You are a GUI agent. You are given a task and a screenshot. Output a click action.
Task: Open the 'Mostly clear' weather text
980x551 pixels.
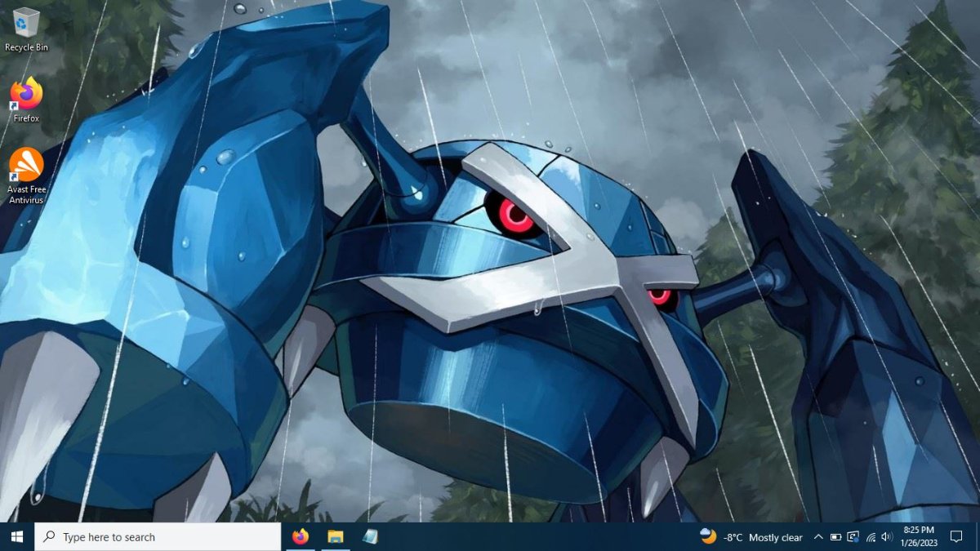point(775,537)
